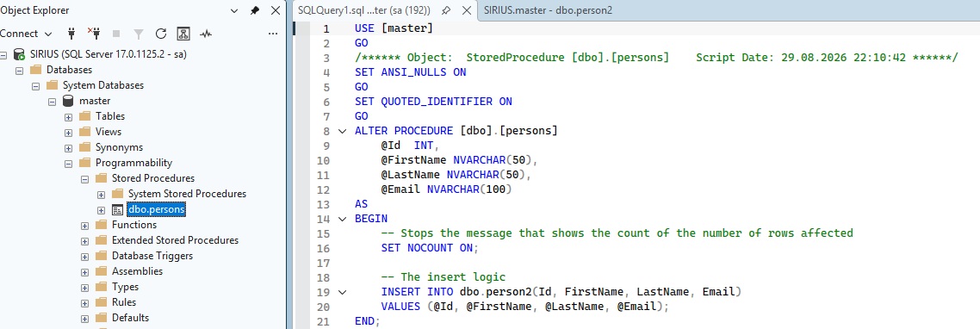
Task: Expand the Assemblies node
Action: click(85, 272)
